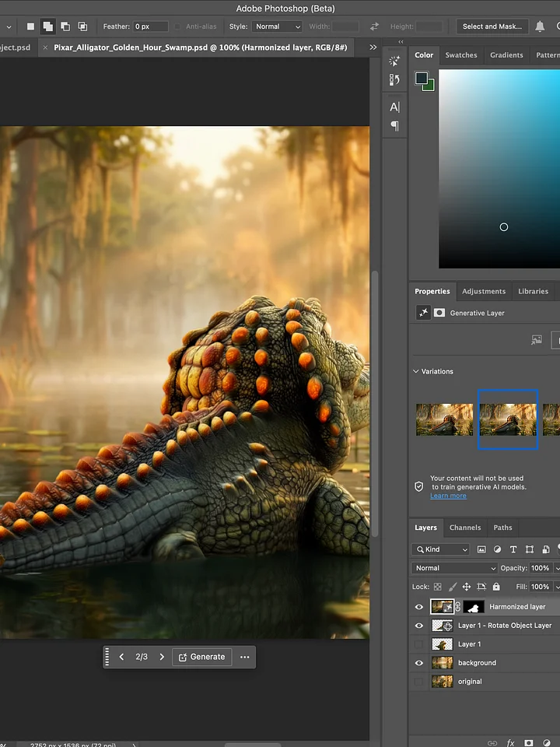
Task: Choose Intersect with selection mode icon
Action: pos(82,26)
